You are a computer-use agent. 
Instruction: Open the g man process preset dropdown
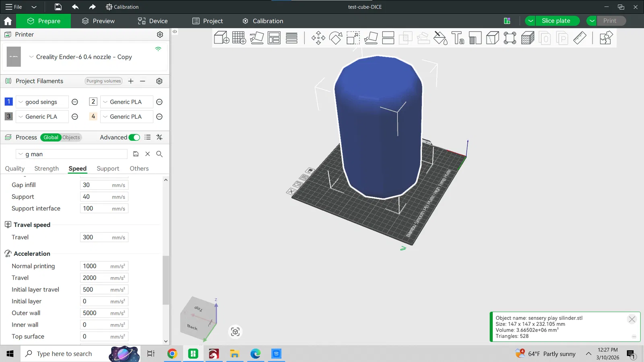click(72, 154)
